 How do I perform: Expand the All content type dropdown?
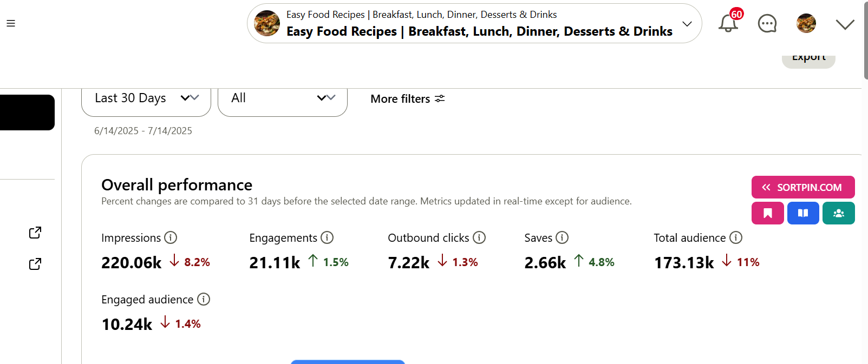point(283,100)
